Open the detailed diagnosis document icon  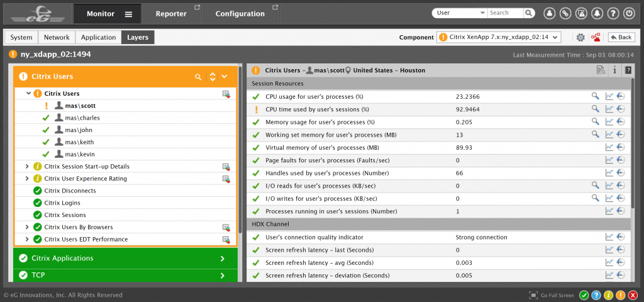tap(601, 70)
